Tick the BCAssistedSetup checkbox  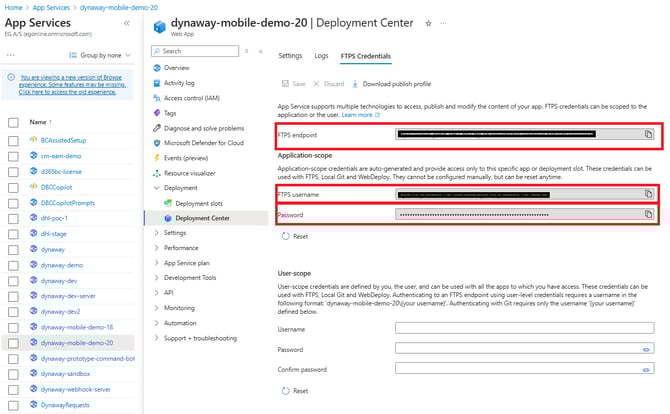coord(13,141)
